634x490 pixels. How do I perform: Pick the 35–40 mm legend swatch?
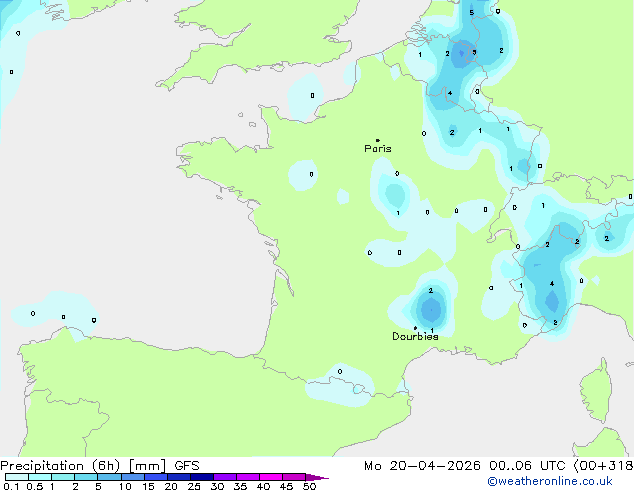(248, 477)
